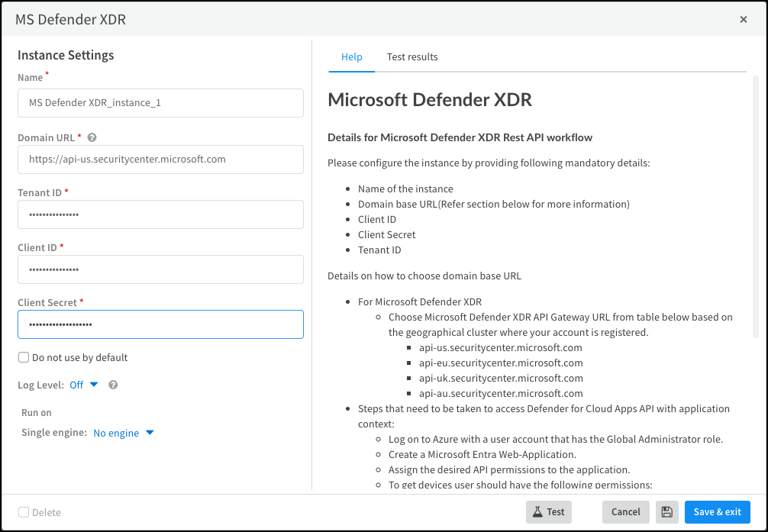Focus the Domain URL text field
Viewport: 768px width, 532px height.
(x=160, y=160)
